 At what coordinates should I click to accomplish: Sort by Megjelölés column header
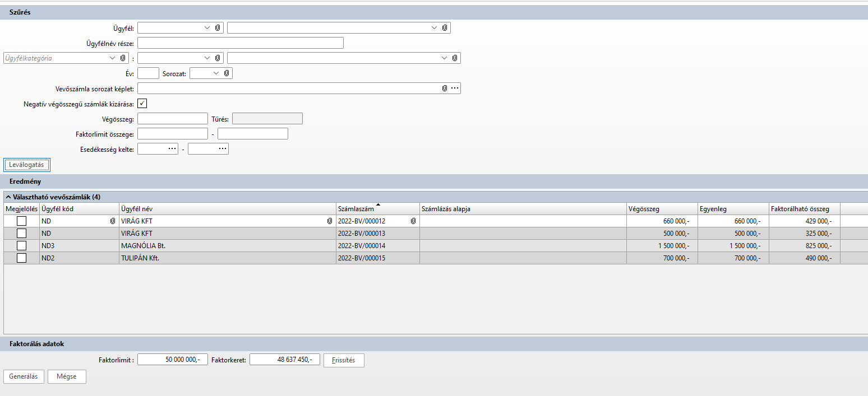[x=21, y=209]
